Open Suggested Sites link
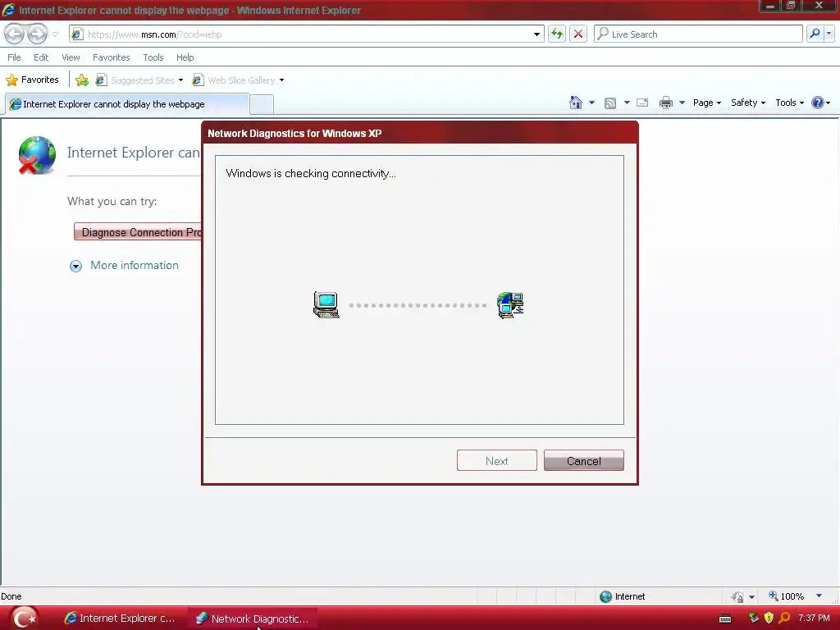Screen dimensions: 840x630 pos(139,80)
